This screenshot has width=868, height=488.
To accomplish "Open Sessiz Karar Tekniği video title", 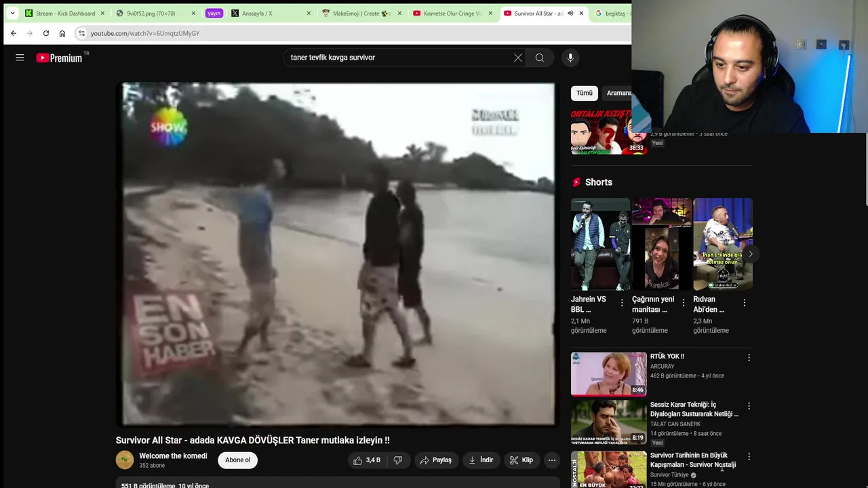I will point(694,409).
